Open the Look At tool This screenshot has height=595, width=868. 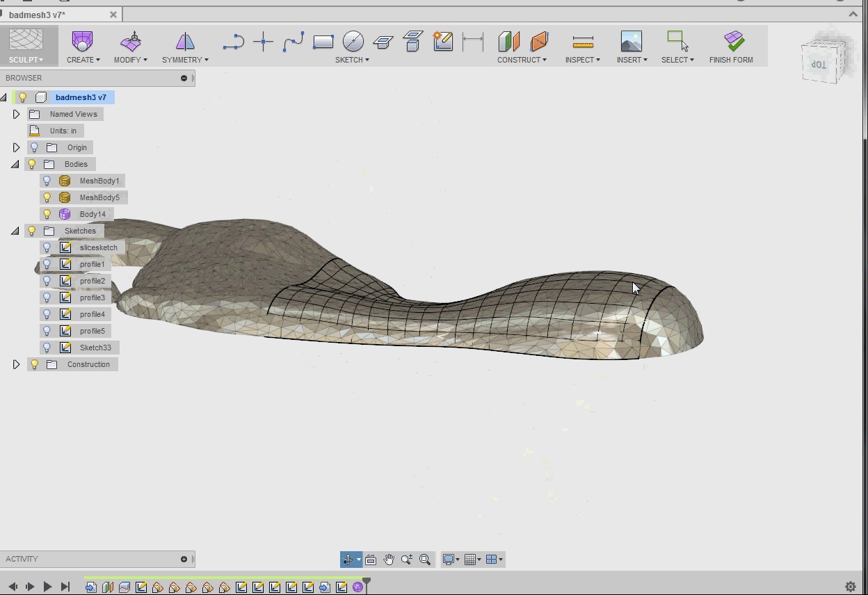371,559
